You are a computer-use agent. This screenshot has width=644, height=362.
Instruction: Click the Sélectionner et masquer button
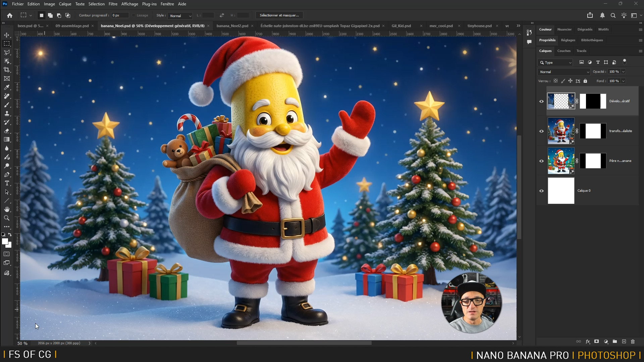279,15
